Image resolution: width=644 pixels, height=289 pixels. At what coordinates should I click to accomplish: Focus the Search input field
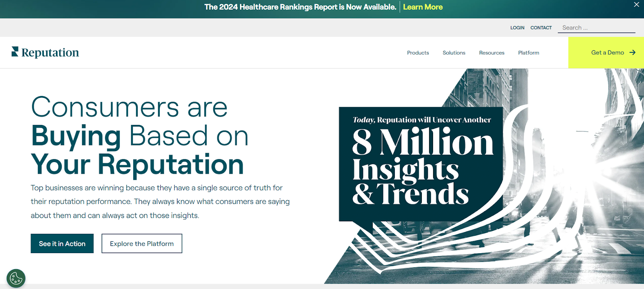(597, 28)
